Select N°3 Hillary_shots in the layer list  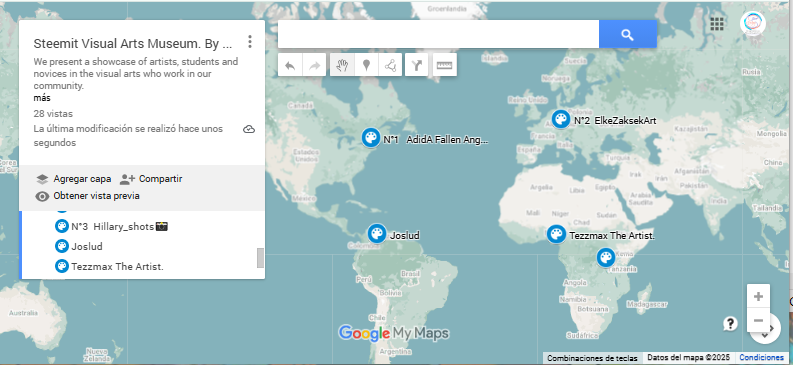[x=119, y=226]
